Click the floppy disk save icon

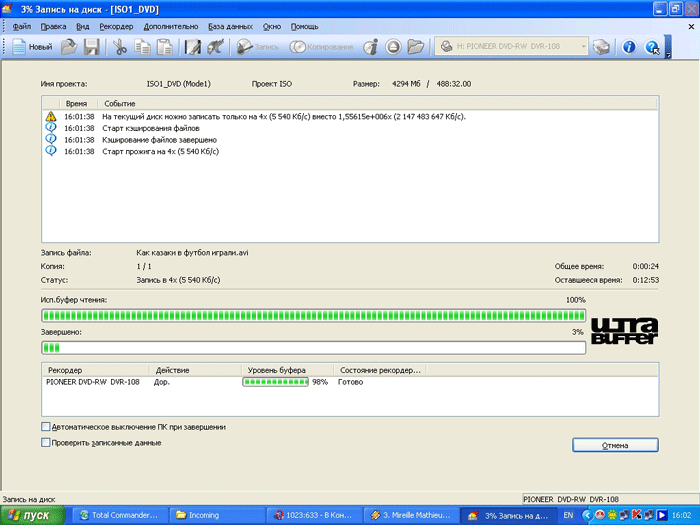tap(91, 47)
